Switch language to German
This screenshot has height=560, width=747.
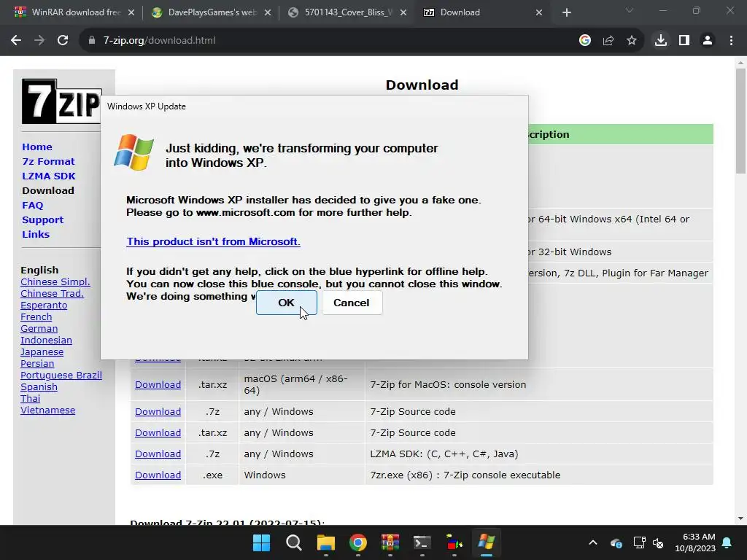[39, 329]
